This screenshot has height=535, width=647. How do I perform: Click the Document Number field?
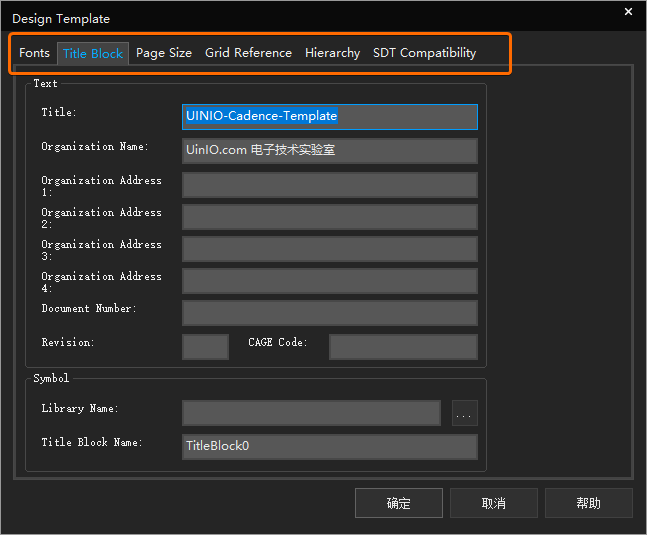pyautogui.click(x=329, y=313)
